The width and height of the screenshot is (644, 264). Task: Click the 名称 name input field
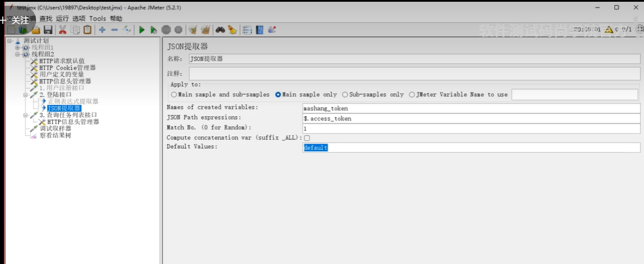[414, 59]
